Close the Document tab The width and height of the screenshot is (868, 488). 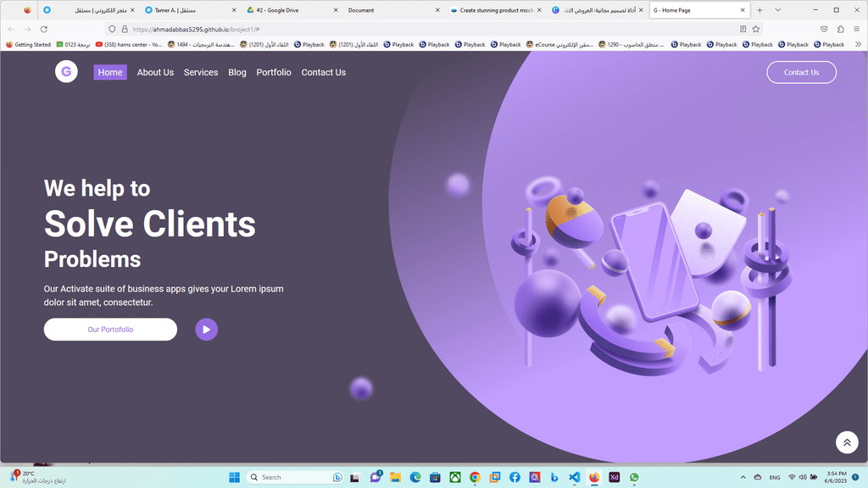coord(437,10)
